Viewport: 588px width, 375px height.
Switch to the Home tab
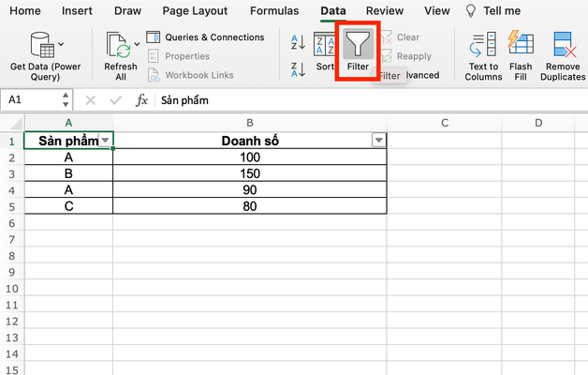pyautogui.click(x=25, y=11)
